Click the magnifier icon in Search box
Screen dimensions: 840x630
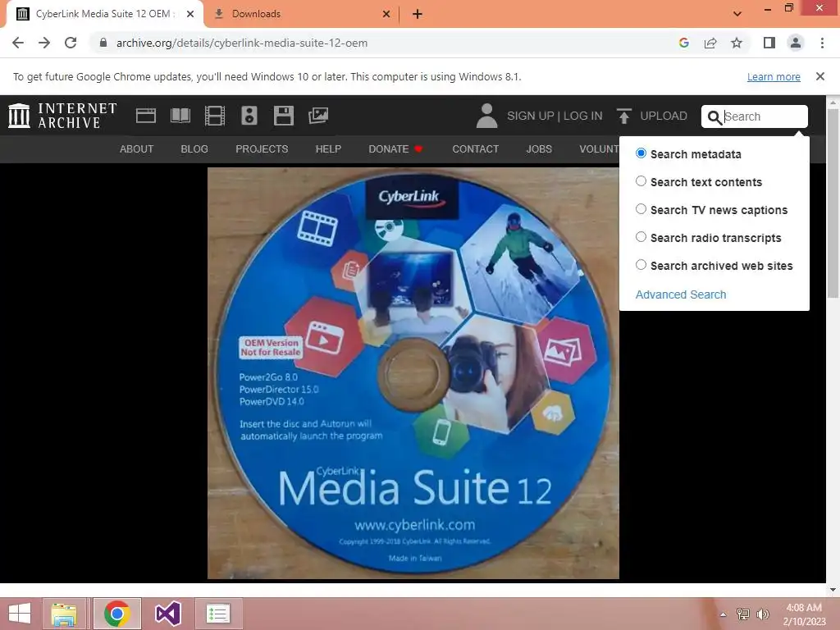pyautogui.click(x=714, y=116)
